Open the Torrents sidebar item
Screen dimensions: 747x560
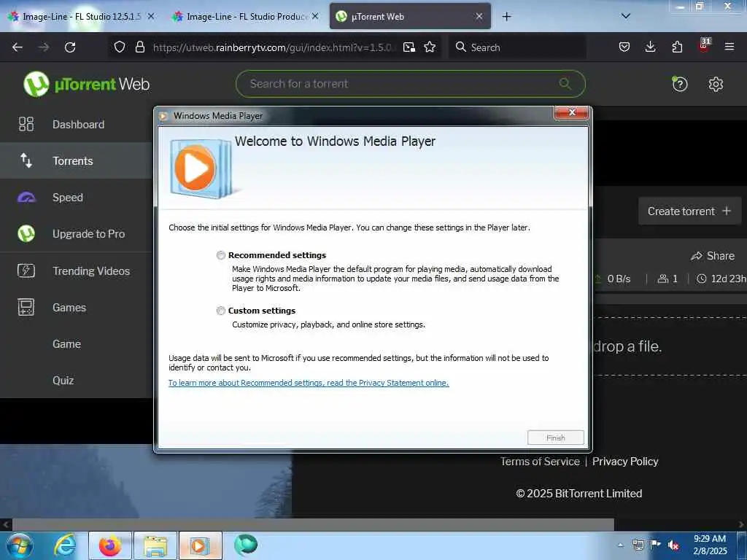pyautogui.click(x=76, y=160)
